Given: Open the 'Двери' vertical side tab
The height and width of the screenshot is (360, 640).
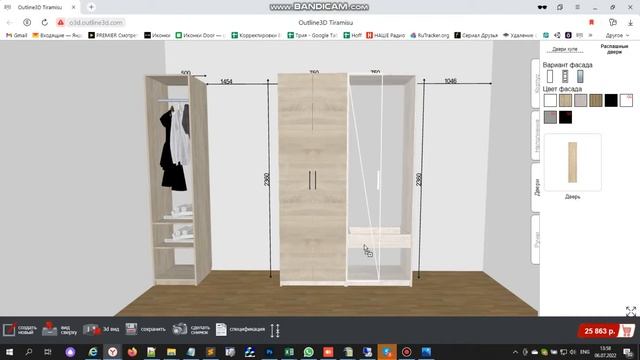Looking at the screenshot, I should (536, 187).
